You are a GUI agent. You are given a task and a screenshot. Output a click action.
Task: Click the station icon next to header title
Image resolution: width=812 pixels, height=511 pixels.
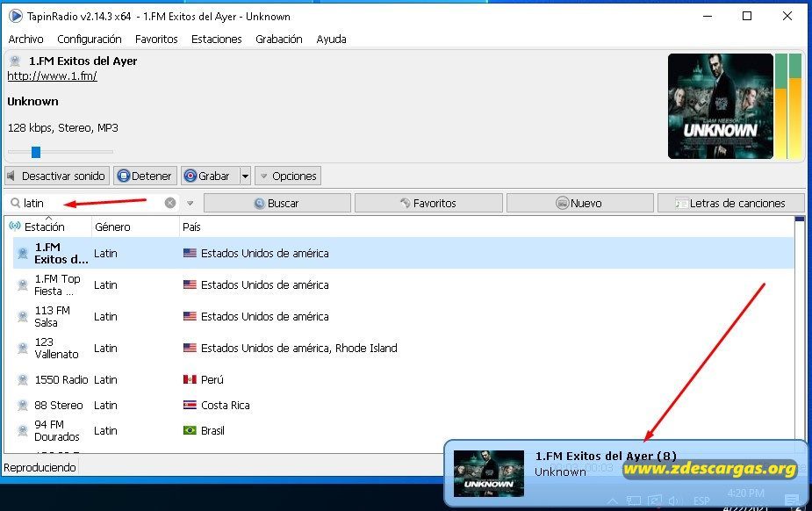click(x=15, y=61)
